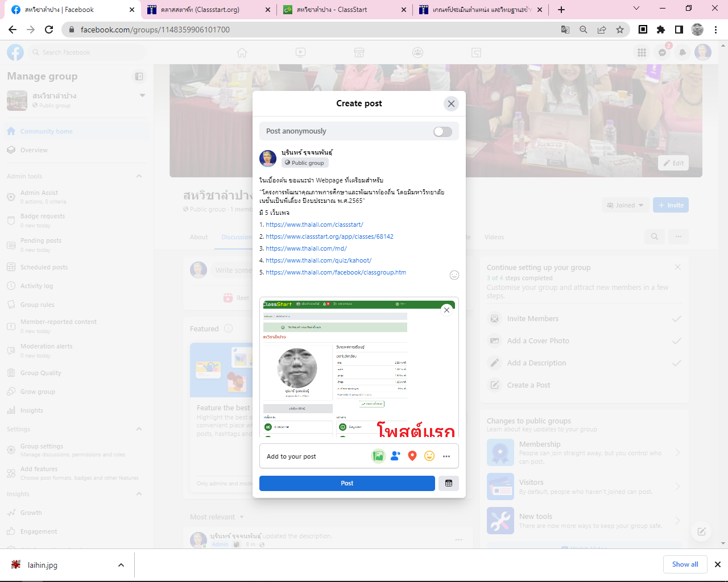Open the Joined dropdown button
The width and height of the screenshot is (728, 582).
625,205
